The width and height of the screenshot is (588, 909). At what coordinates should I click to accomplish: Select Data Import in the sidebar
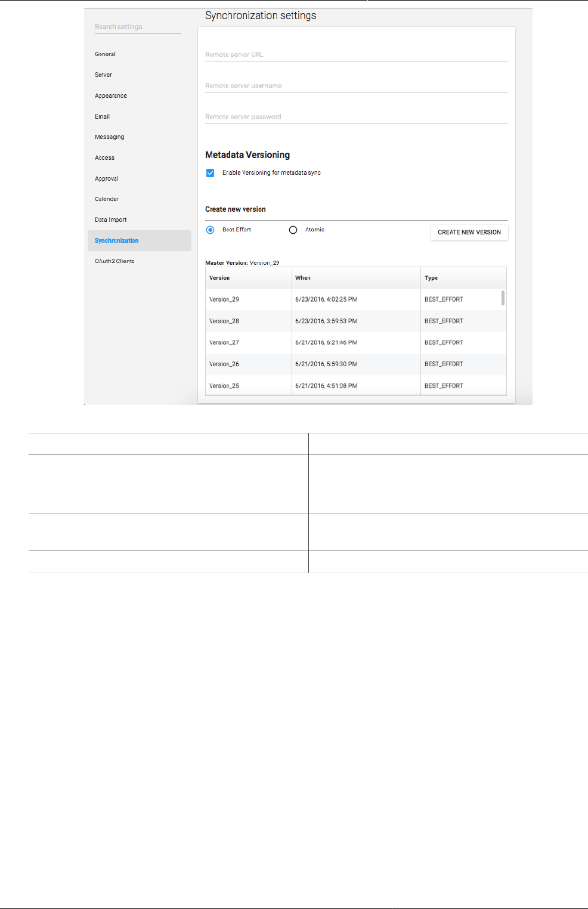[x=111, y=220]
